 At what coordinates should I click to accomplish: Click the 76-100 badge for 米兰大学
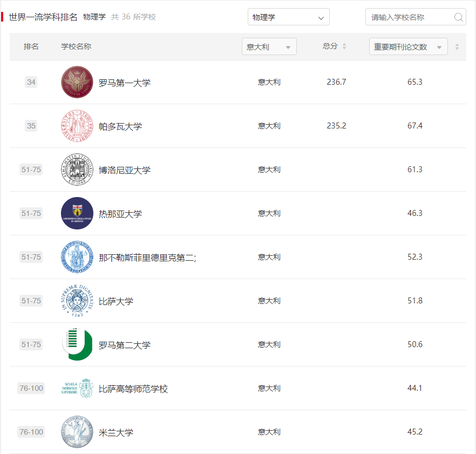click(x=31, y=432)
